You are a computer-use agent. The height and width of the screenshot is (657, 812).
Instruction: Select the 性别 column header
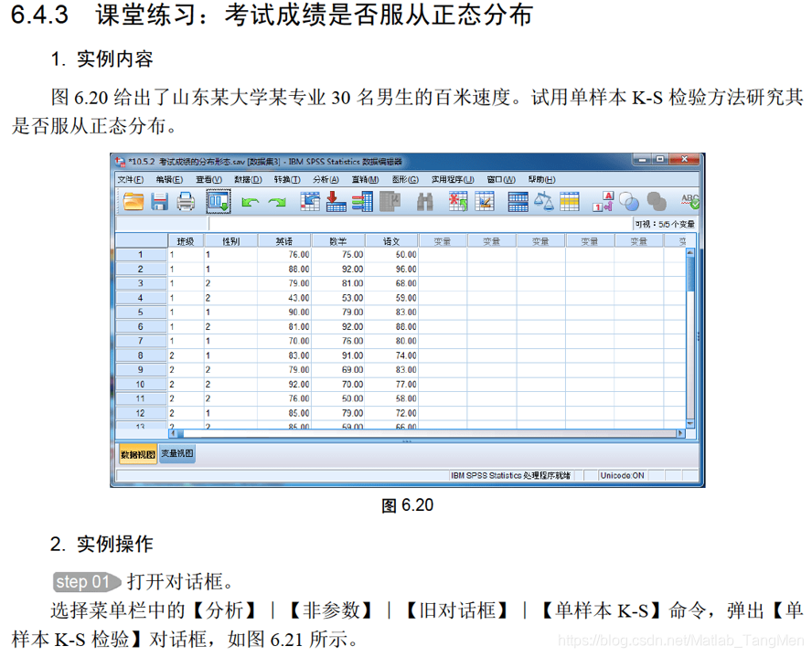[x=231, y=241]
